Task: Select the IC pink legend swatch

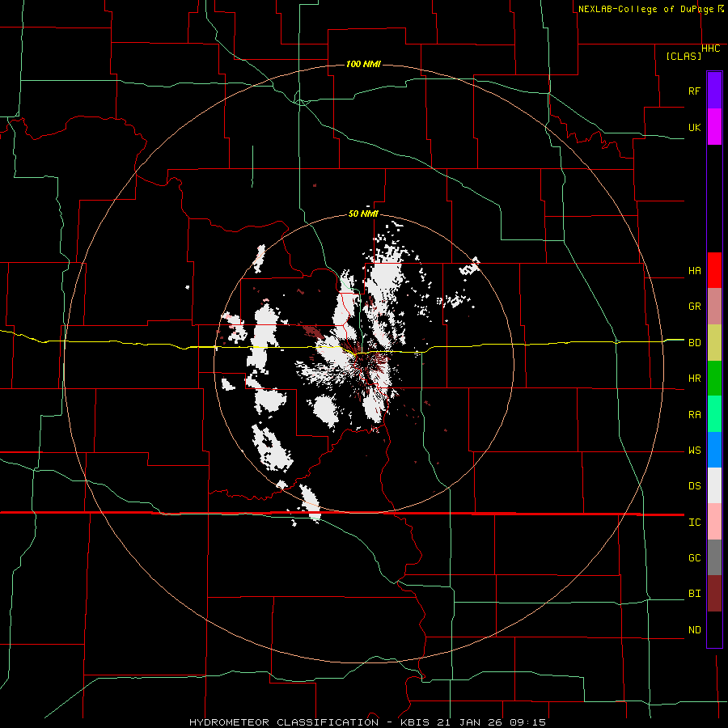Action: pos(714,522)
